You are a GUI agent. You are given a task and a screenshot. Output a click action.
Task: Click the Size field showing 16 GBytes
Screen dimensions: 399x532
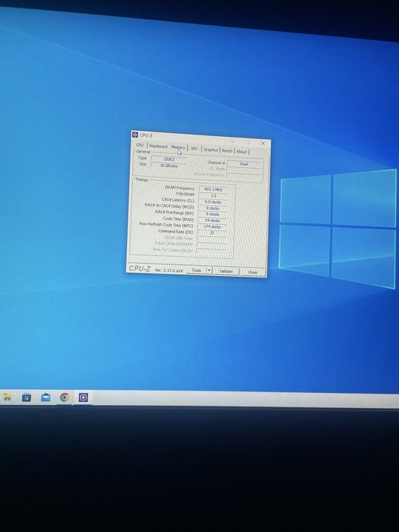click(x=168, y=166)
